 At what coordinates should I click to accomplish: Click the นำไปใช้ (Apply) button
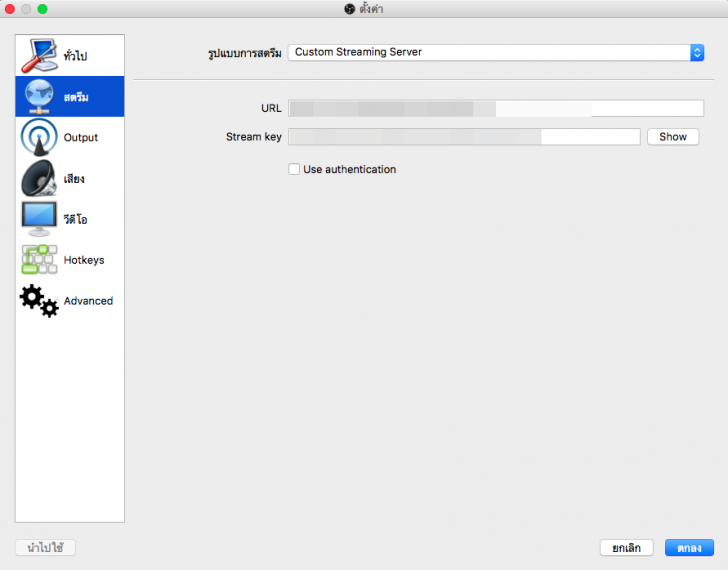45,548
